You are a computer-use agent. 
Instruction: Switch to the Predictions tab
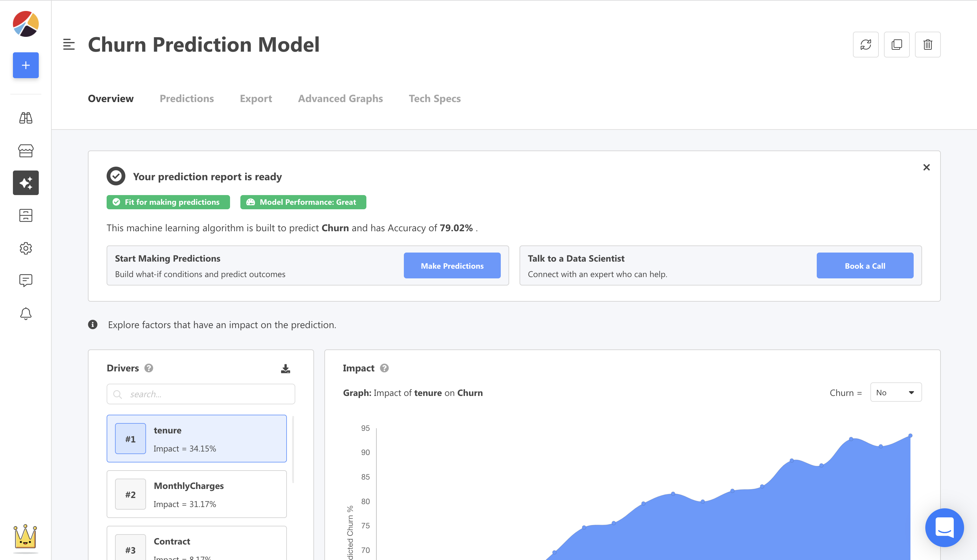pos(186,99)
